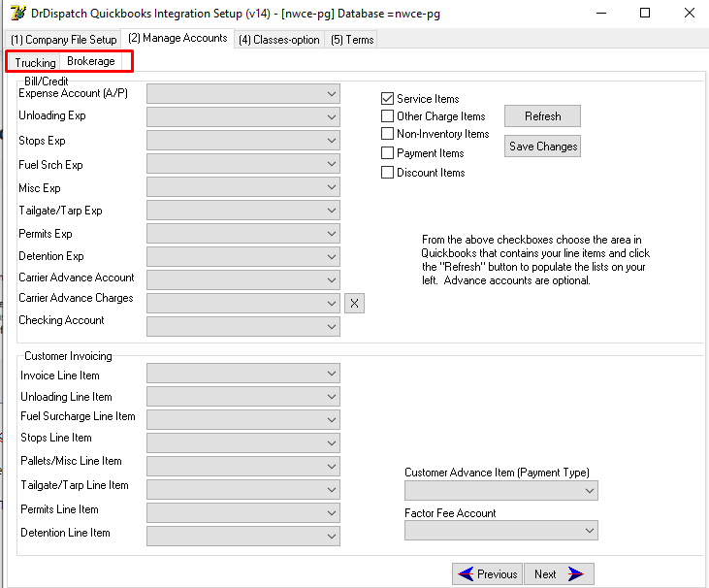Open the Fuel Surcharge Line Item dropdown
709x588 pixels.
point(243,420)
